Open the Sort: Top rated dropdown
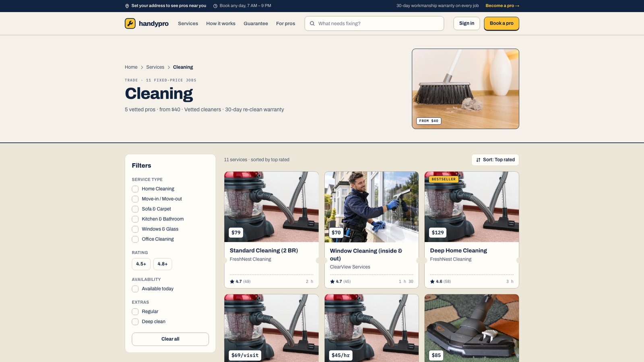The height and width of the screenshot is (362, 644). [x=495, y=160]
